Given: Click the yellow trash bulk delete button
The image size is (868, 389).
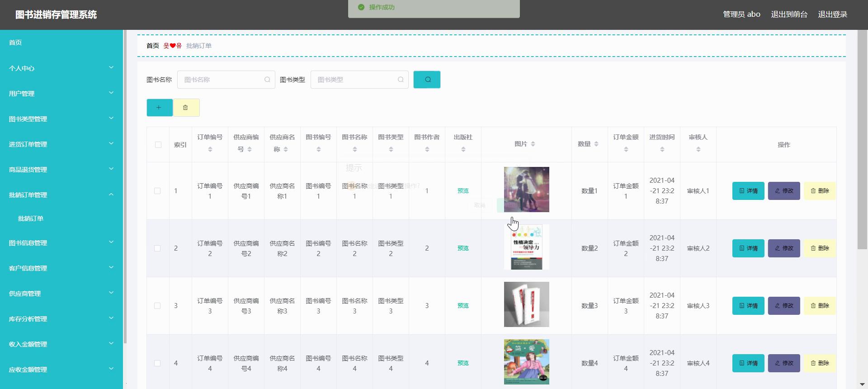Looking at the screenshot, I should [x=186, y=108].
